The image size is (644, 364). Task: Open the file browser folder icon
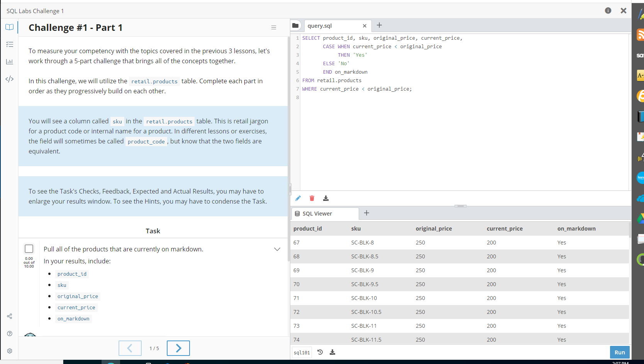(x=295, y=25)
